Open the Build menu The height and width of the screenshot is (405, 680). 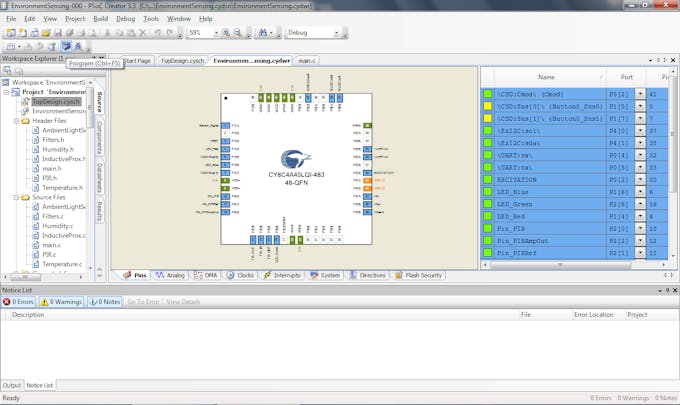click(x=101, y=18)
